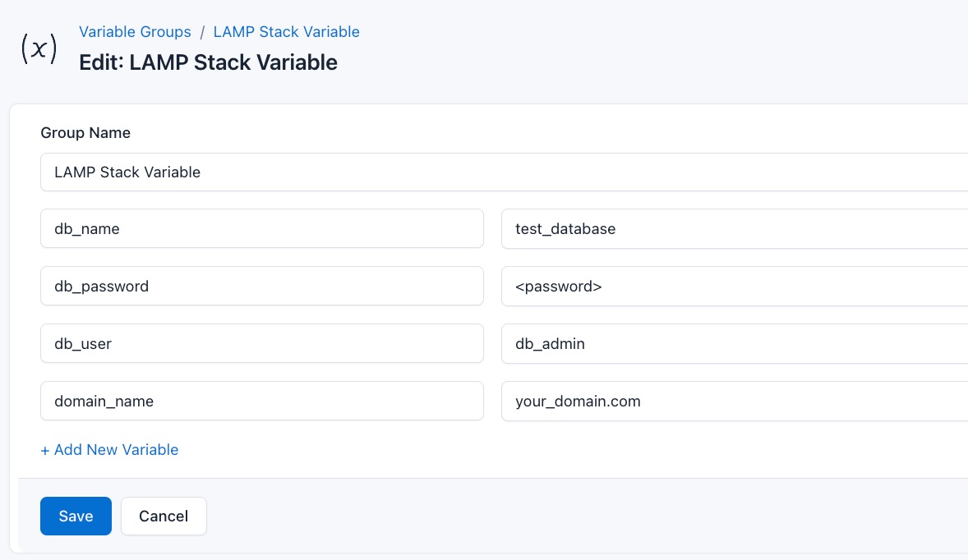Click the breadcrumb separator slash

pyautogui.click(x=202, y=32)
